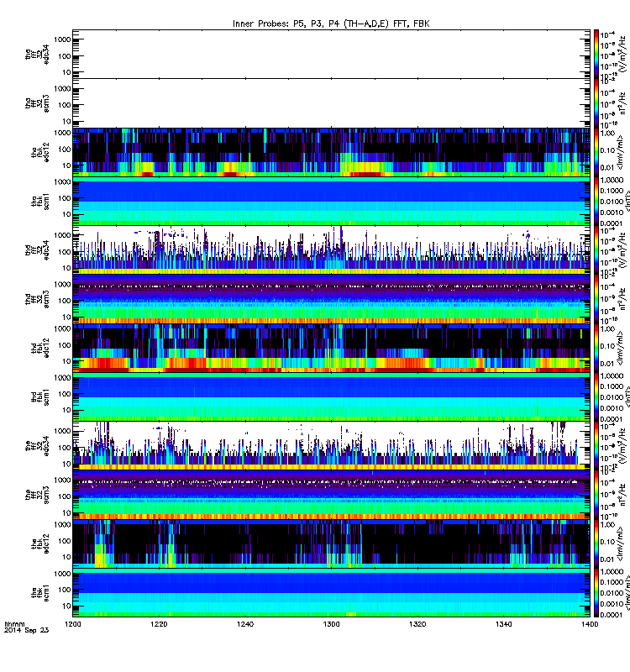Click the color bar beside the fff edc34 panel
This screenshot has width=630, height=672.
596,446
